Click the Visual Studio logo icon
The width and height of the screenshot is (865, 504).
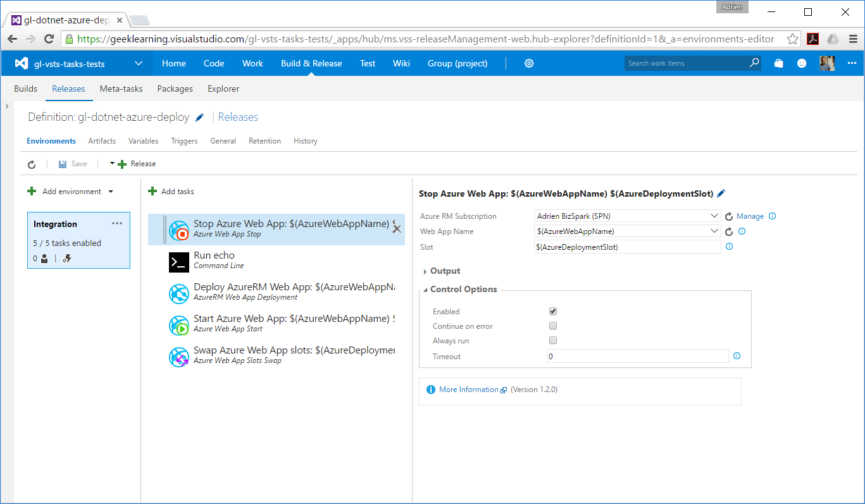(22, 63)
